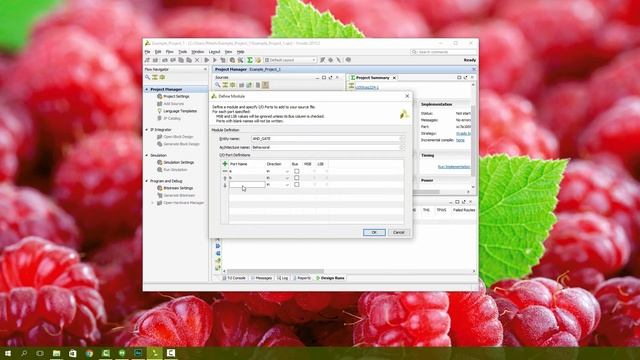This screenshot has height=360, width=640.
Task: Click Incremental compile None link
Action: [x=460, y=140]
